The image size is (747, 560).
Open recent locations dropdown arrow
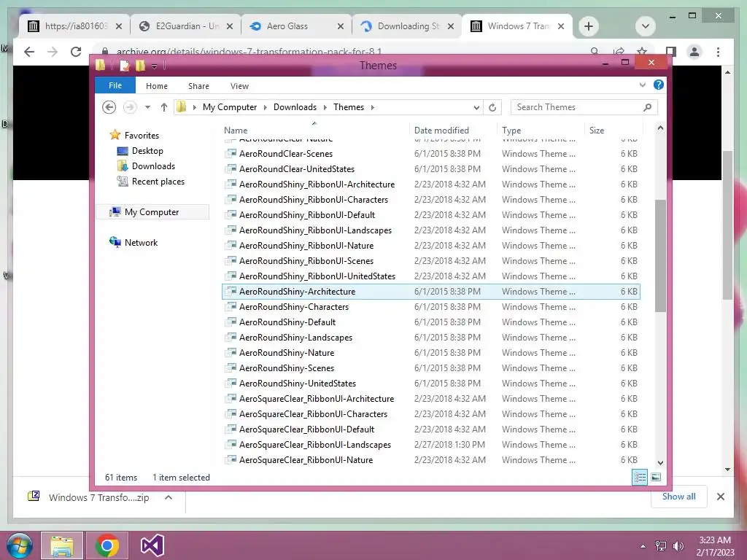147,107
